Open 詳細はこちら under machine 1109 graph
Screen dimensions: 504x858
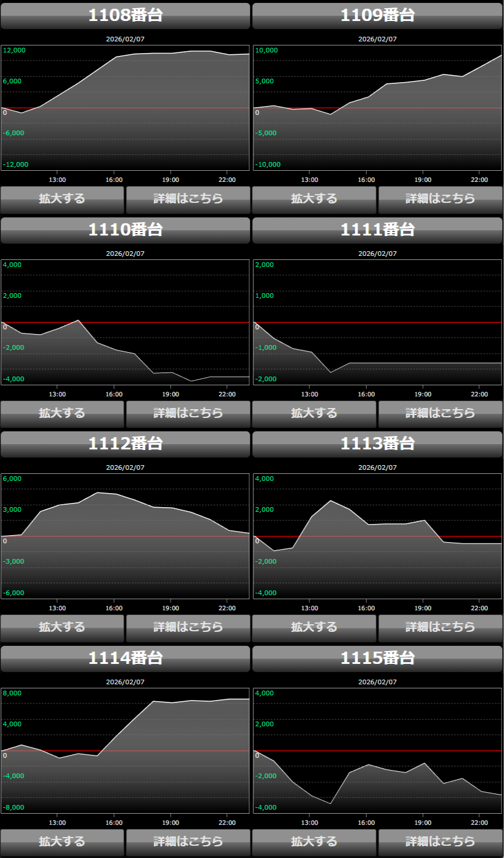(x=440, y=199)
